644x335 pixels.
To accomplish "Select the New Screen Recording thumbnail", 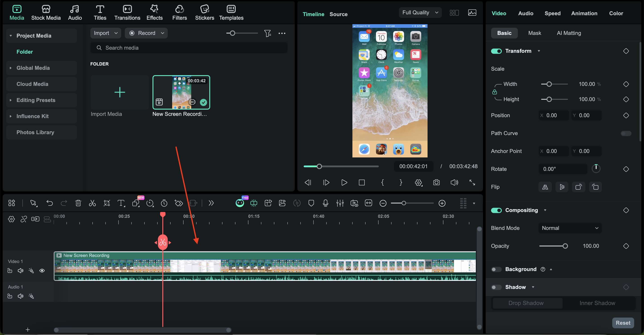I will tap(181, 92).
